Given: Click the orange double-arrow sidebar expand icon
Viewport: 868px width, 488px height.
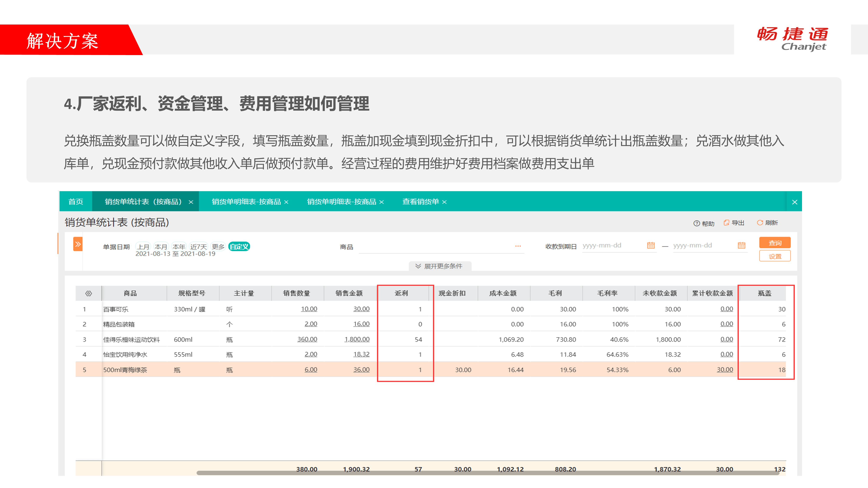Looking at the screenshot, I should (x=78, y=244).
